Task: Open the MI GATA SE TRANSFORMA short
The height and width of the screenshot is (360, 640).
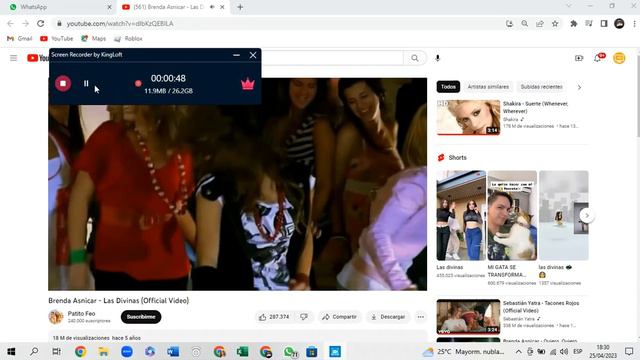Action: pyautogui.click(x=512, y=216)
